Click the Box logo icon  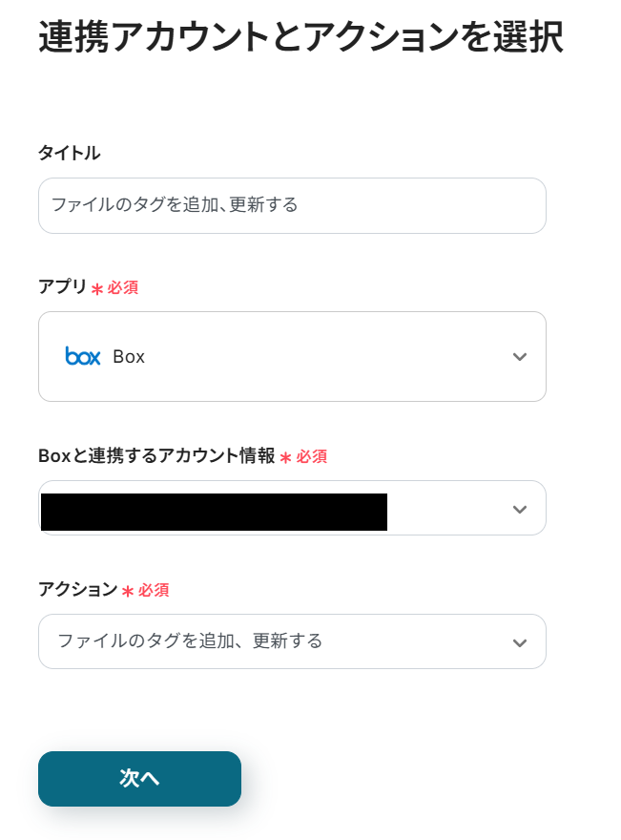(x=83, y=356)
